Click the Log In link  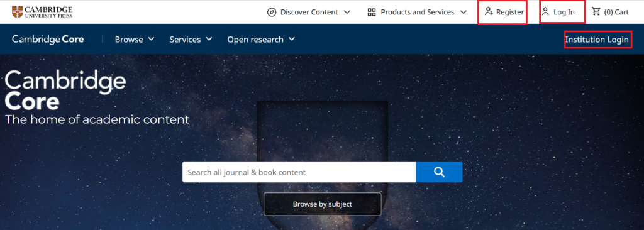point(558,12)
